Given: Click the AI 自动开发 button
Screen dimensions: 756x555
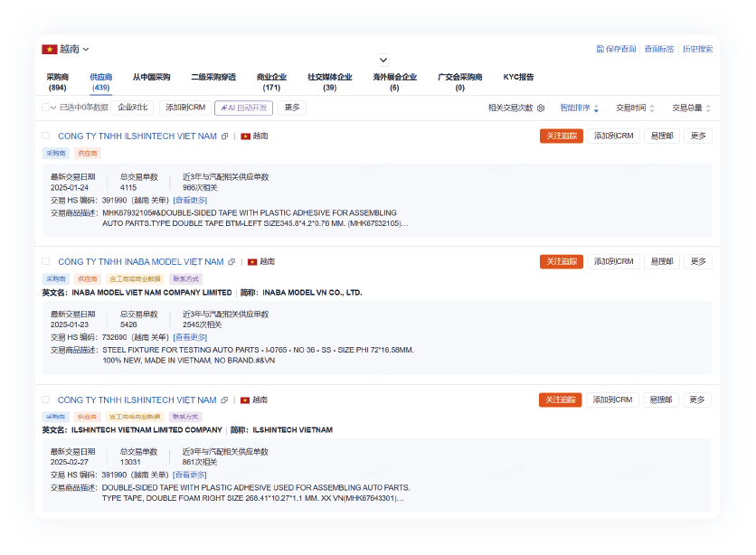Looking at the screenshot, I should coord(243,108).
